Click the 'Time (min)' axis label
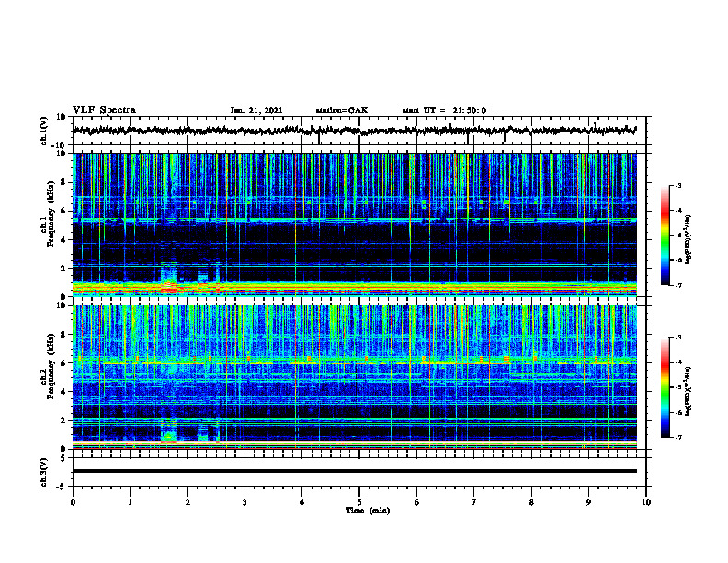Screen dimensions: 728x563 pos(368,511)
